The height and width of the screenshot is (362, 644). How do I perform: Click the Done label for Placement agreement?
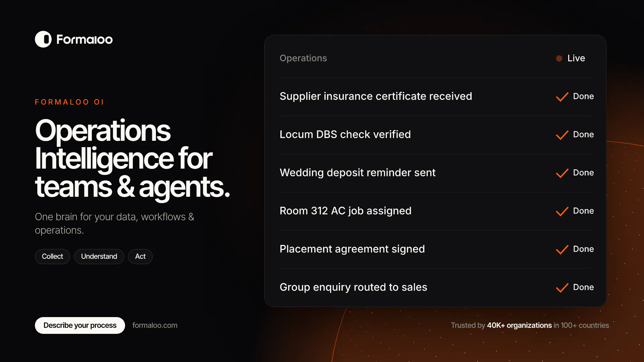(583, 249)
